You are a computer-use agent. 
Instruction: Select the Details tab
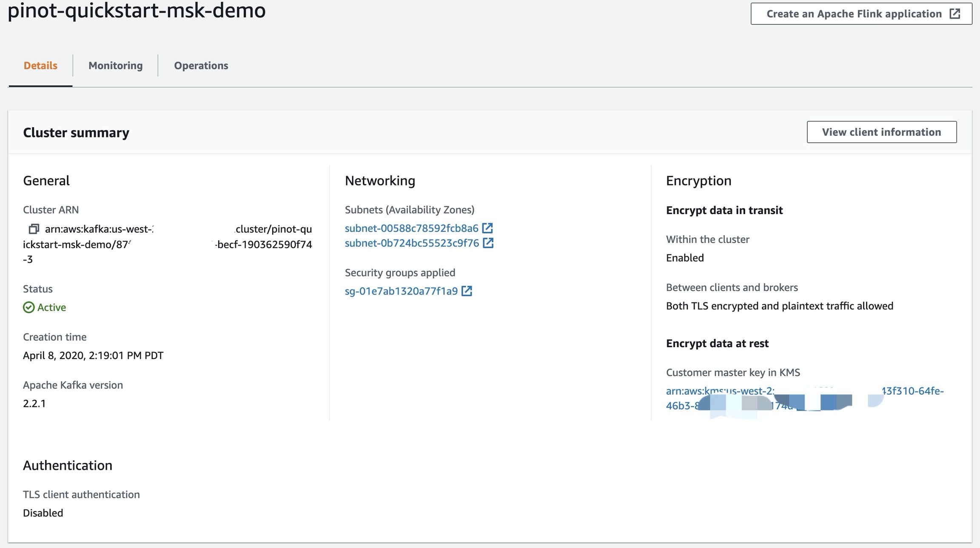point(40,66)
